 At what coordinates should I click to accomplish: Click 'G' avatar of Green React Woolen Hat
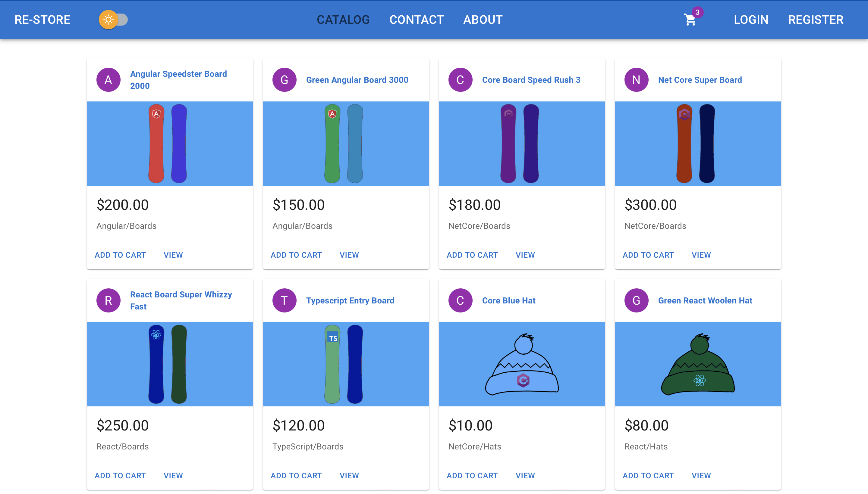pyautogui.click(x=636, y=300)
